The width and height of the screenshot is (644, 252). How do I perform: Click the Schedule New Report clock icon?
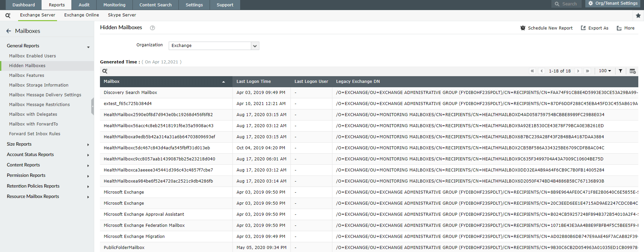click(523, 28)
